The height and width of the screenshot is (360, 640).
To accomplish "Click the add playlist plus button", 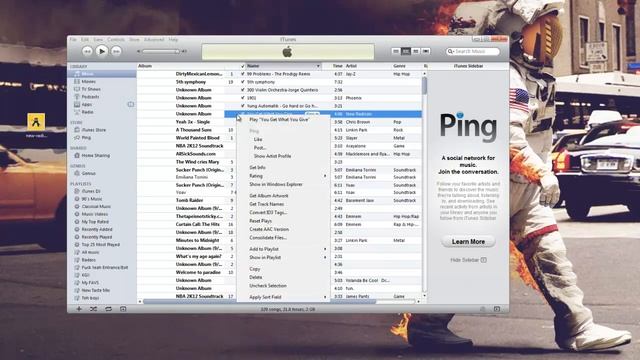I will pyautogui.click(x=79, y=309).
